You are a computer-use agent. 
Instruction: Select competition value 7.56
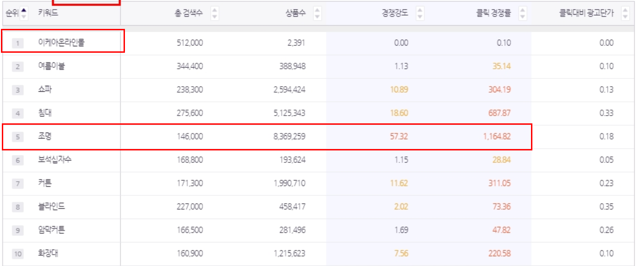401,254
